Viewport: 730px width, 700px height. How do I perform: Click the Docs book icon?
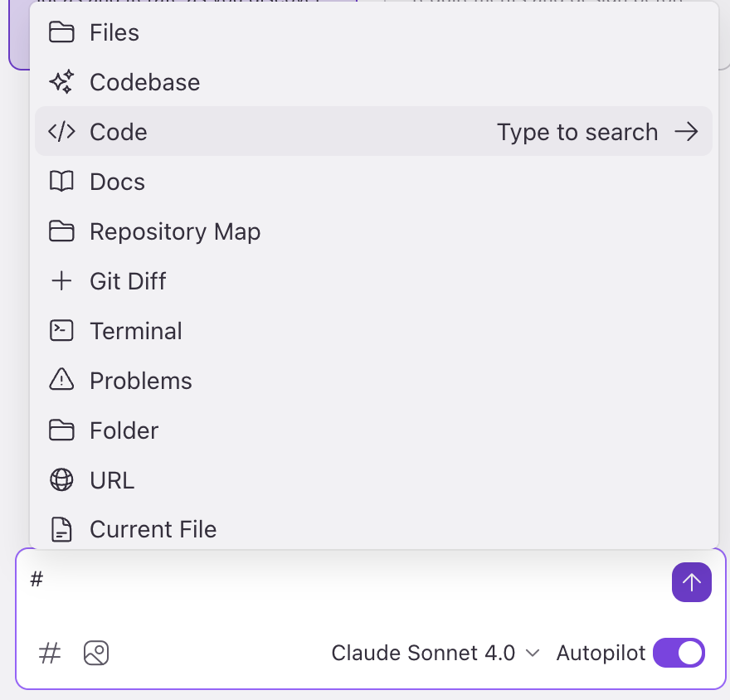click(x=61, y=182)
